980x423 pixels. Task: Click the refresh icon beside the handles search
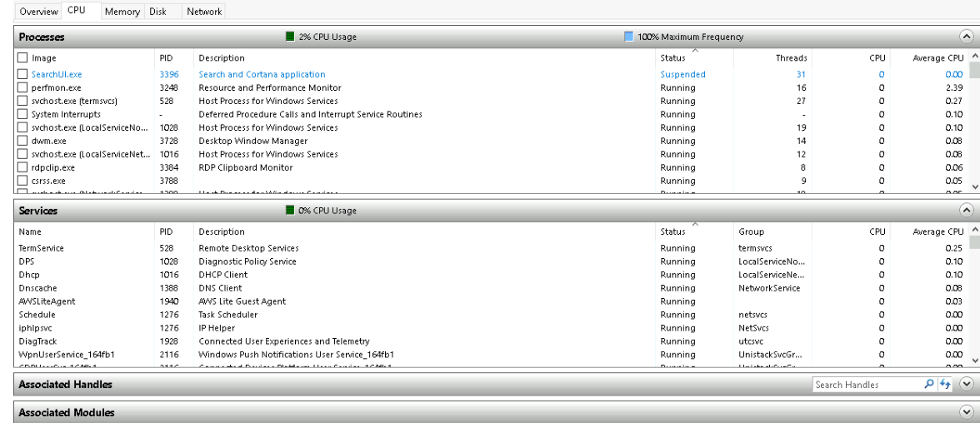pyautogui.click(x=945, y=385)
